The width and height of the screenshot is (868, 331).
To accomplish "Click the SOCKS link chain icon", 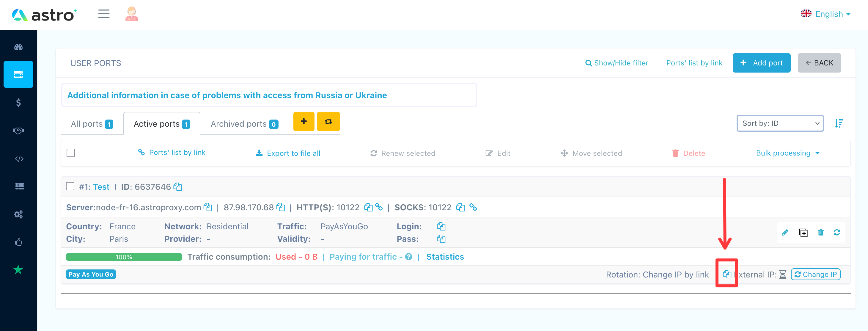I will click(x=473, y=207).
